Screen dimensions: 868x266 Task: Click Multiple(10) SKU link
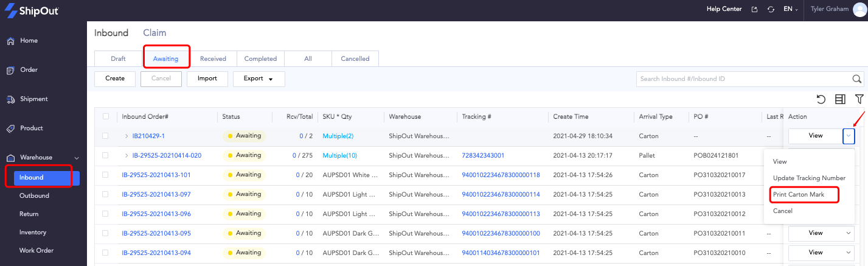tap(340, 155)
